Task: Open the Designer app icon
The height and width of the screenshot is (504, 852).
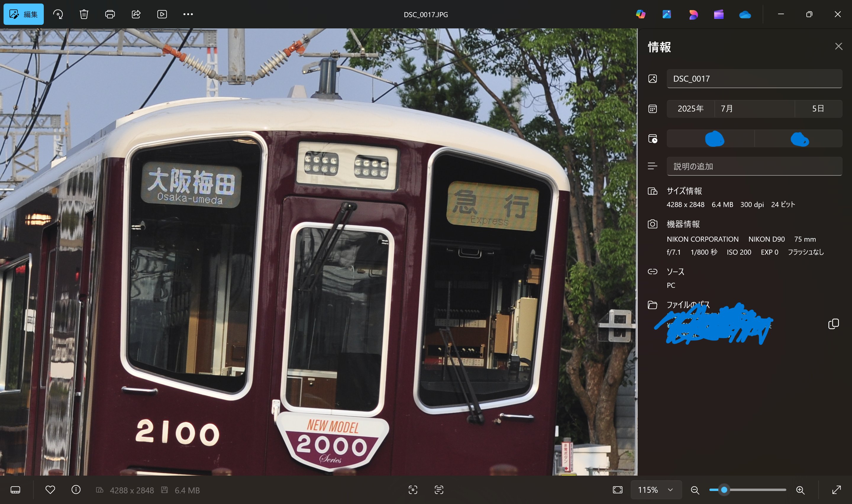Action: click(x=667, y=14)
